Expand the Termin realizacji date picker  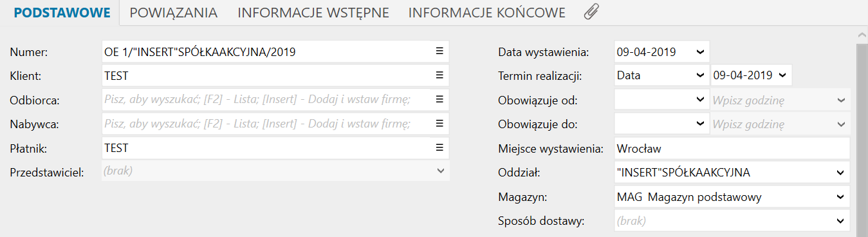(x=782, y=75)
